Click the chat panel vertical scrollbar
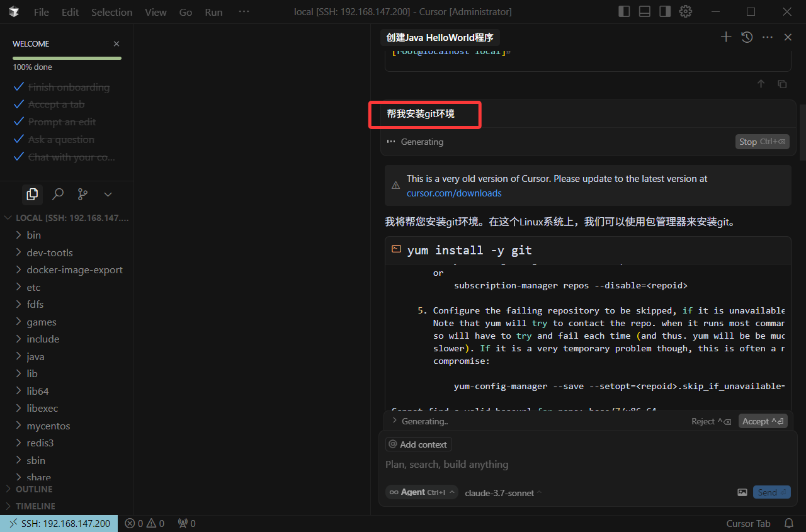The image size is (806, 532). point(802,131)
